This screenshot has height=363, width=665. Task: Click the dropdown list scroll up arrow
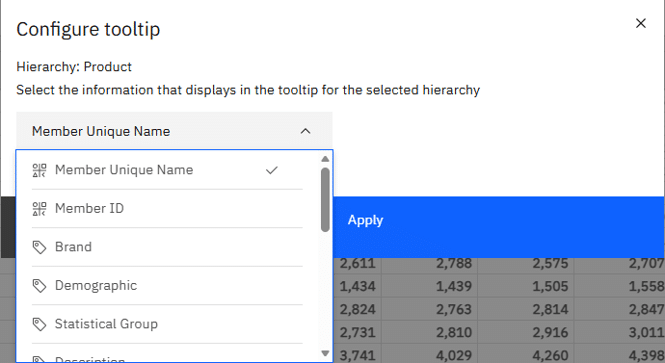[325, 159]
